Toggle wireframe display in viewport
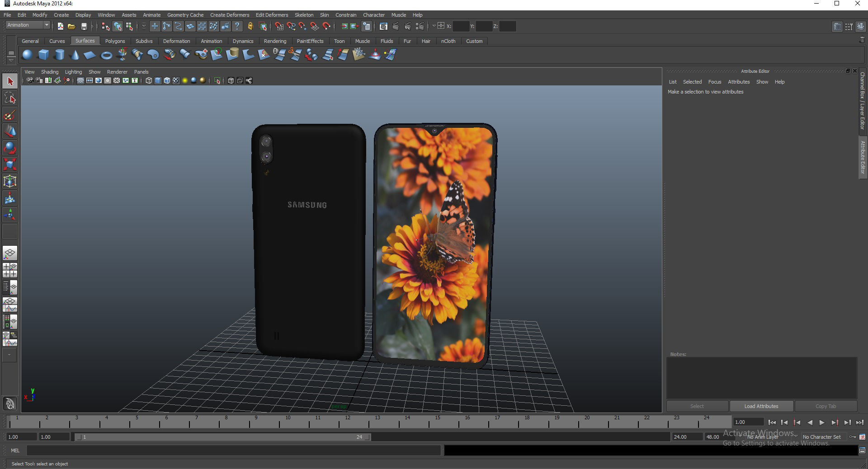 pos(149,80)
